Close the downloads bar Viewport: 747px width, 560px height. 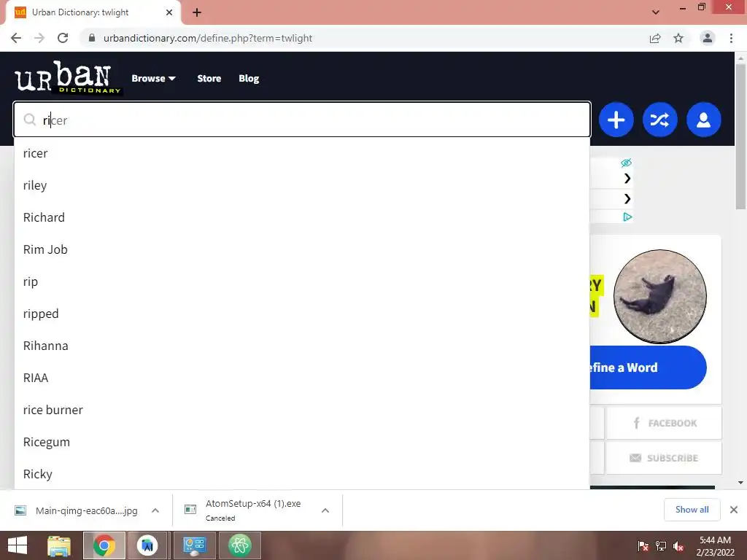[734, 510]
